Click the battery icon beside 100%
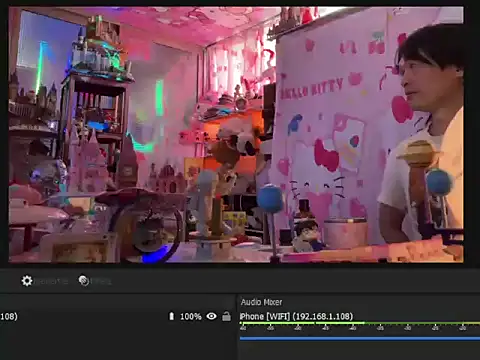Viewport: 480px width, 360px height. pos(171,316)
